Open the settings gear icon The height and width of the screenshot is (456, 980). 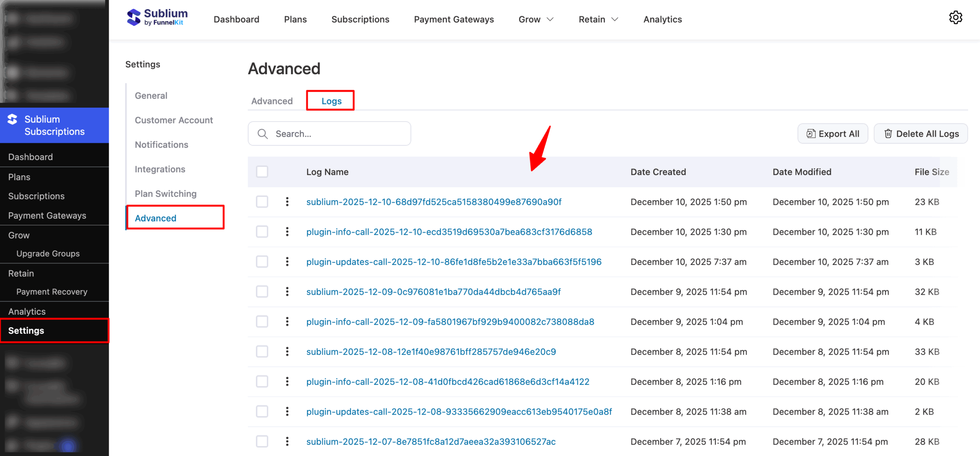pyautogui.click(x=955, y=18)
